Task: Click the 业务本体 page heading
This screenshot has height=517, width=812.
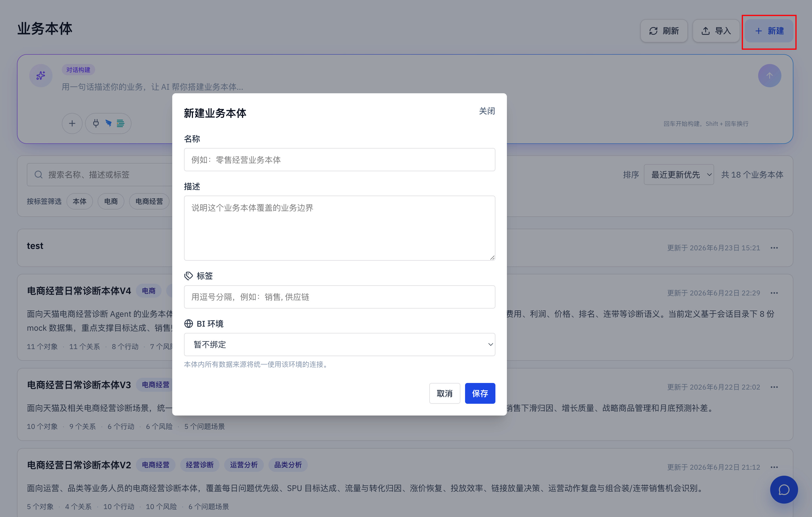Action: click(45, 29)
